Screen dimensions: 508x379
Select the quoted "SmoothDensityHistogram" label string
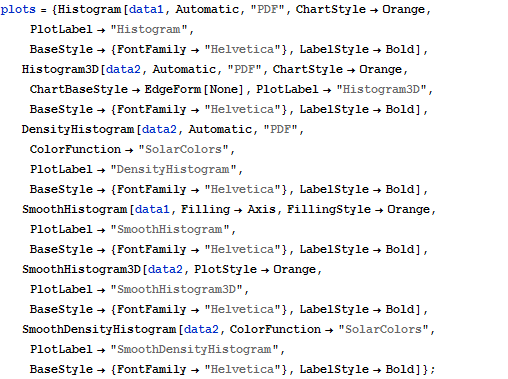point(194,349)
